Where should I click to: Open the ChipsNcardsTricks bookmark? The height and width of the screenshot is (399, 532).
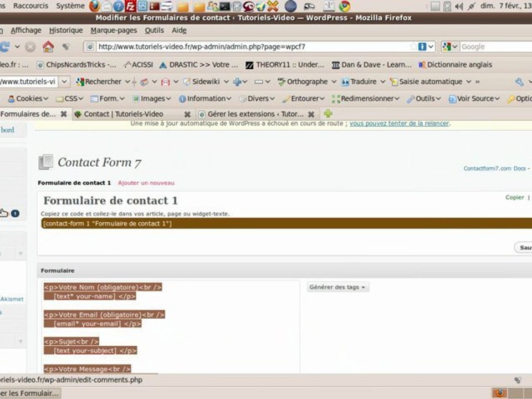coord(76,65)
